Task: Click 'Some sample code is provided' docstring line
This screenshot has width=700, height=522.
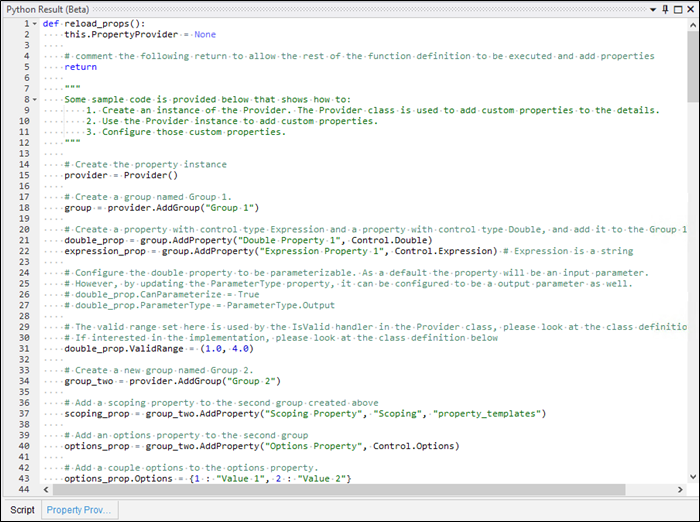Action: [208, 100]
